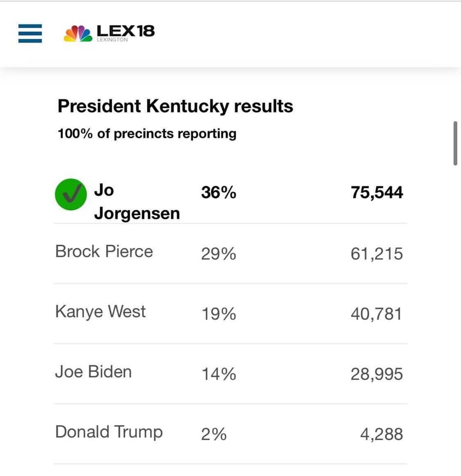Click the green winner checkmark icon
Viewport: 461px width, 476px height.
coord(71,194)
